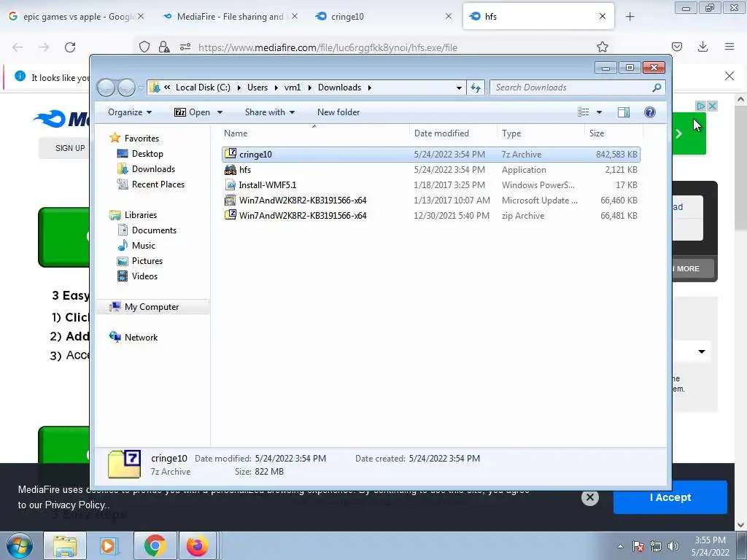This screenshot has height=560, width=747.
Task: Open the Organize menu
Action: tap(130, 112)
